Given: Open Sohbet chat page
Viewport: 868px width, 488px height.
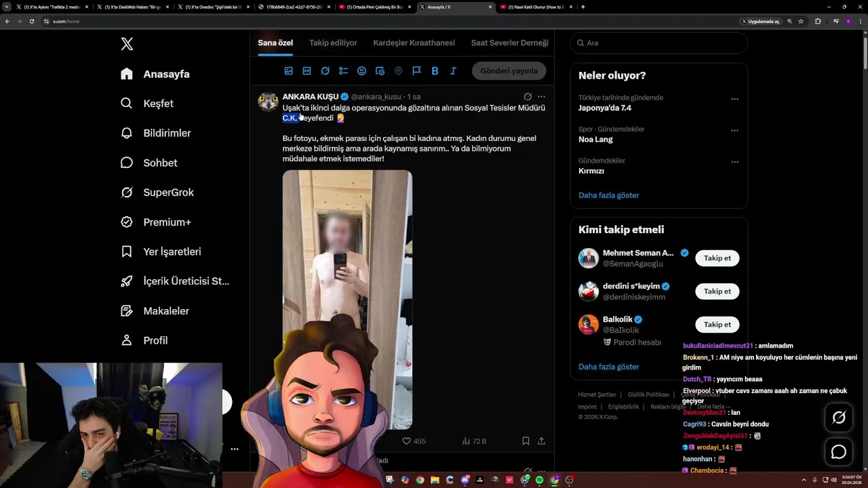Looking at the screenshot, I should (149, 163).
